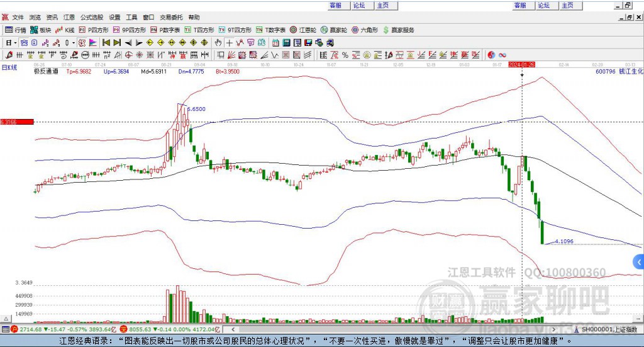Open the 行情 market quotes view
This screenshot has height=347, width=644.
15,30
